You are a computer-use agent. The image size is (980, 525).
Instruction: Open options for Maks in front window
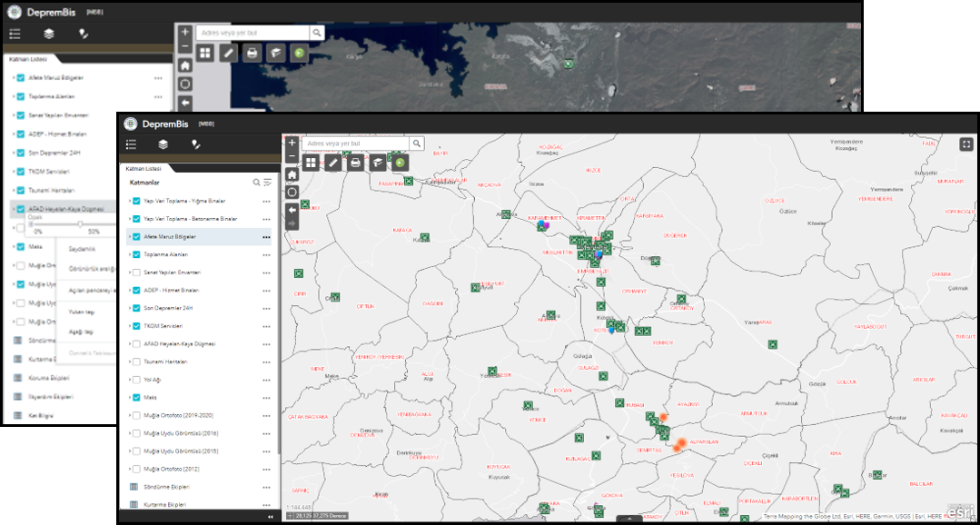267,398
